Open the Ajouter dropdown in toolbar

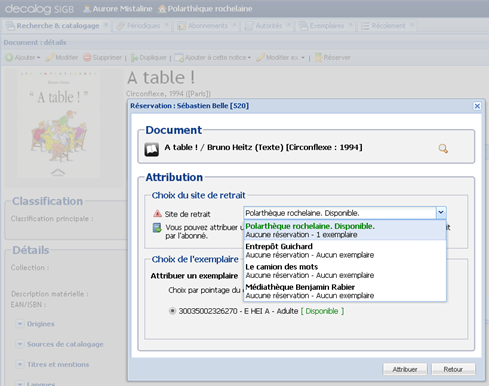(x=23, y=57)
